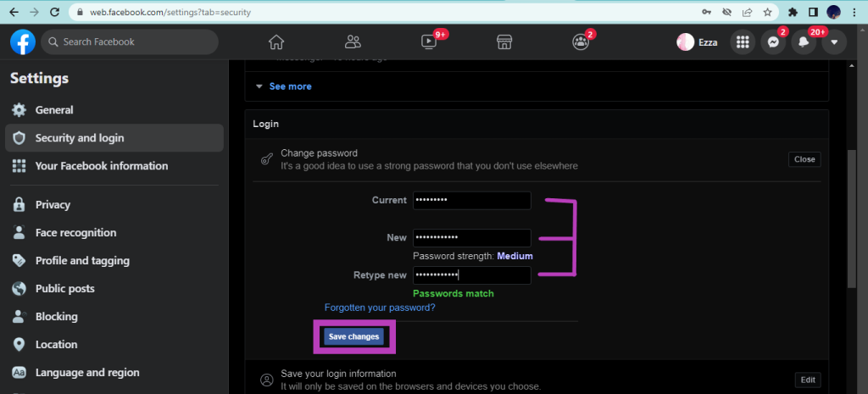Click the Passwords match text

[453, 293]
